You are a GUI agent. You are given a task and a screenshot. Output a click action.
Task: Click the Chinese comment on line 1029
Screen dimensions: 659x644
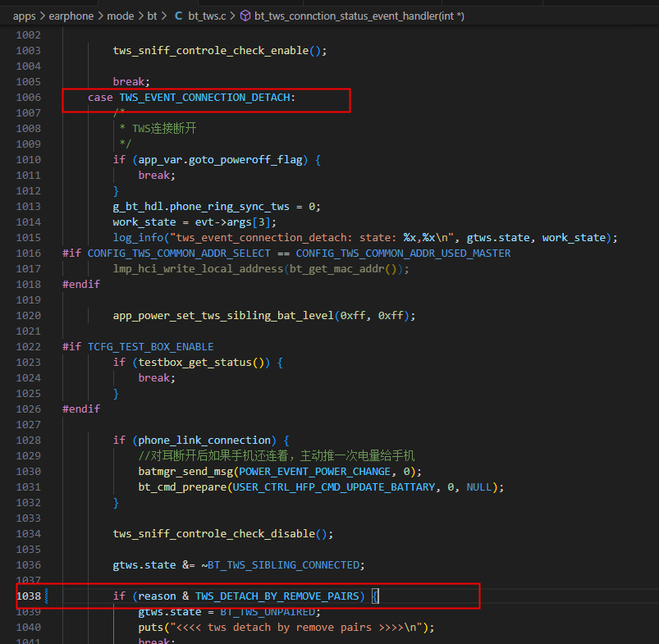(276, 456)
